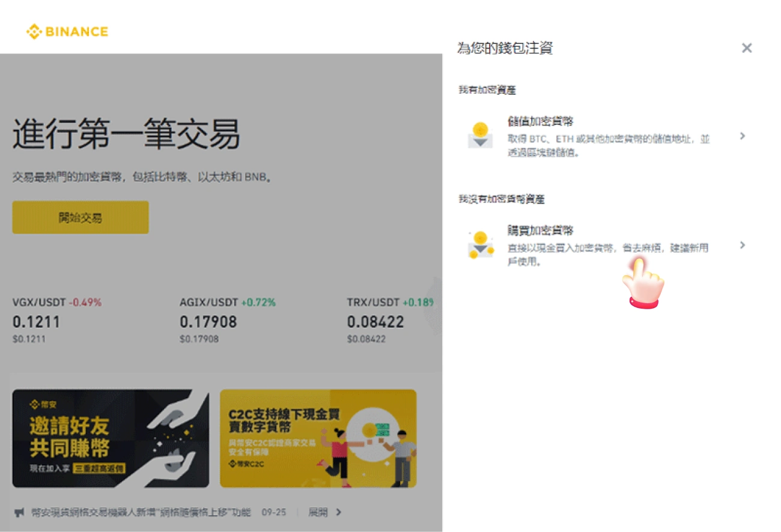This screenshot has height=532, width=781.
Task: Expand the 儲值加密貨幣 row via its chevron
Action: [743, 136]
